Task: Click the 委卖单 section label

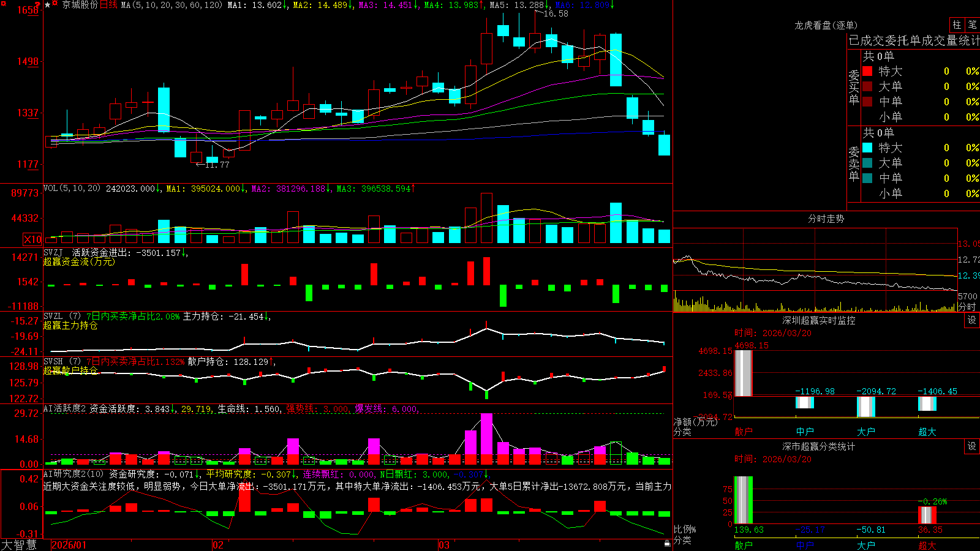Action: click(854, 163)
